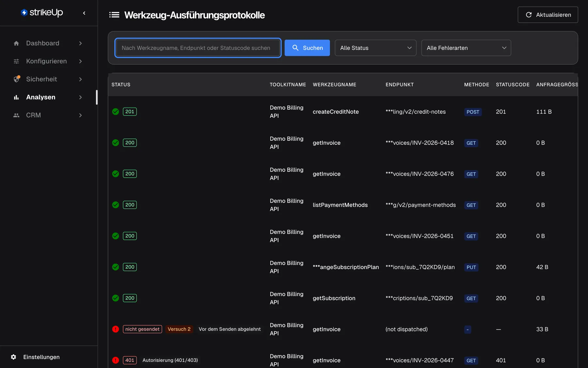This screenshot has width=588, height=368.
Task: Open Einstellungen at the sidebar bottom
Action: [41, 357]
